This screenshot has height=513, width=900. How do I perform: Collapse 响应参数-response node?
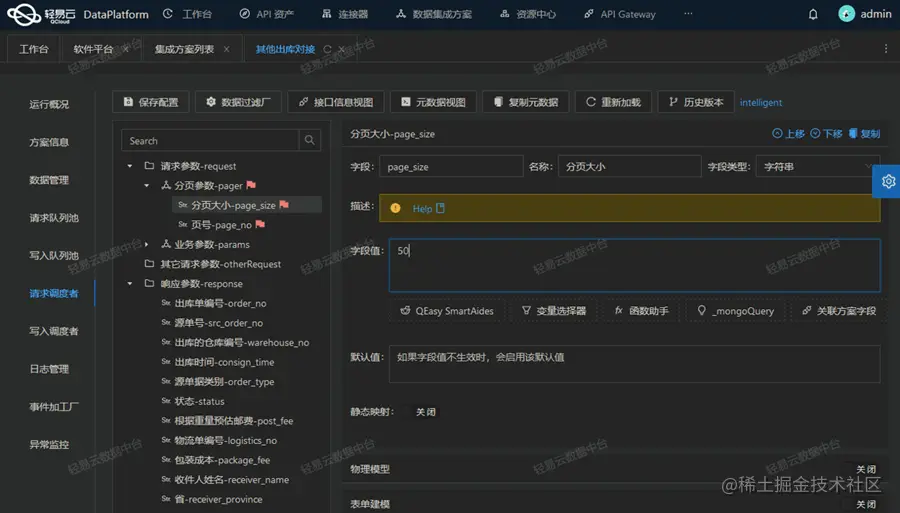[130, 283]
